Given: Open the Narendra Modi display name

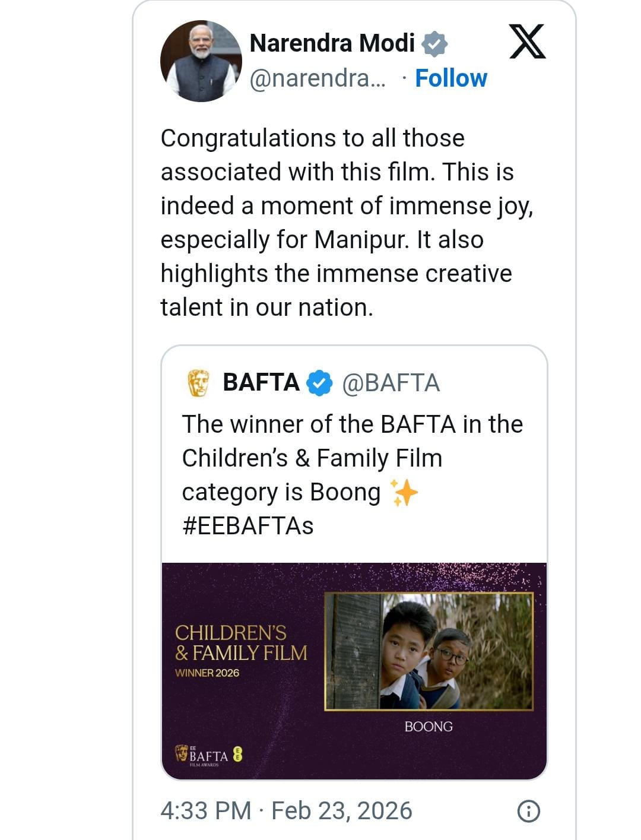Looking at the screenshot, I should click(332, 43).
